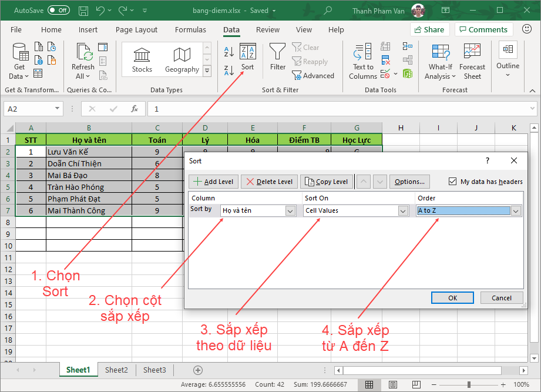Click the smiley feedback icon
The height and width of the screenshot is (392, 541).
(x=526, y=29)
